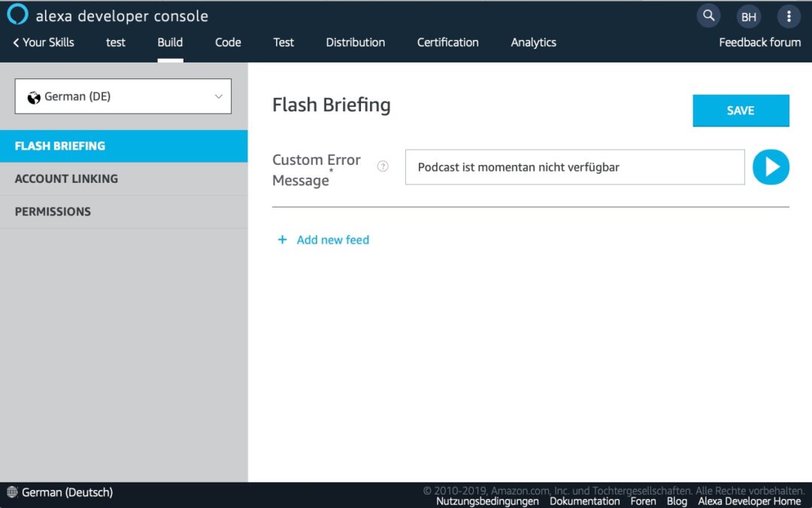Viewport: 812px width, 508px height.
Task: Select Account Linking in sidebar
Action: coord(124,179)
